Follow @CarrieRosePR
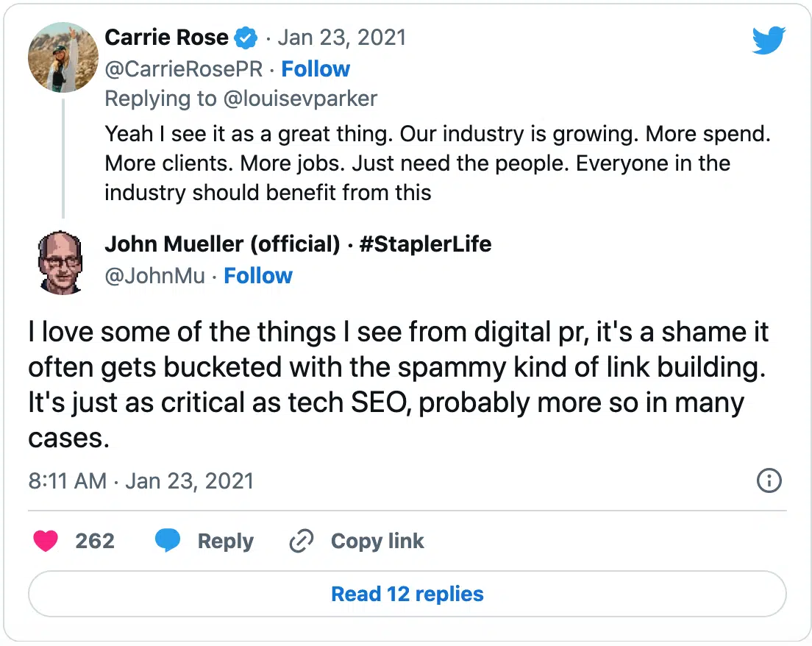 [x=316, y=69]
